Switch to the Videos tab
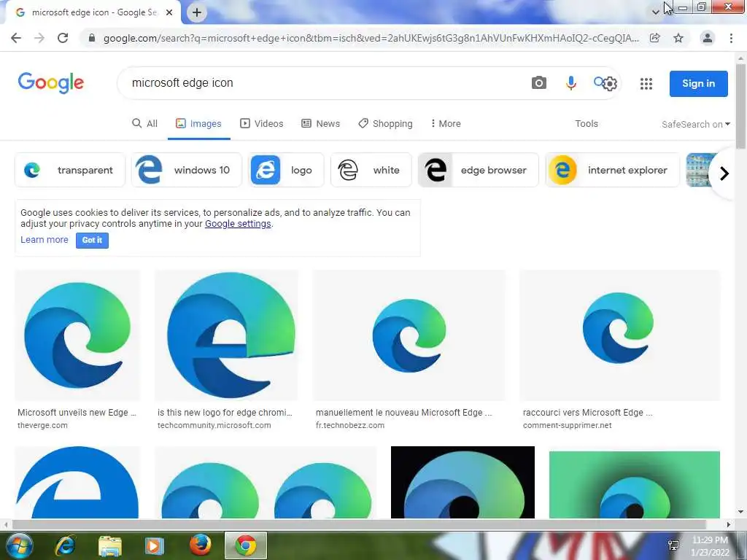 262,124
